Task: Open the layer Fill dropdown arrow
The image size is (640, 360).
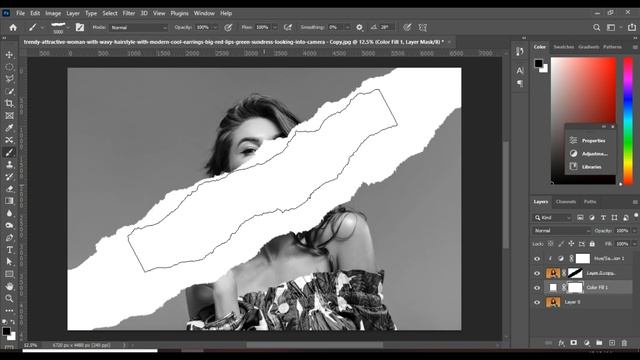Action: tap(634, 244)
